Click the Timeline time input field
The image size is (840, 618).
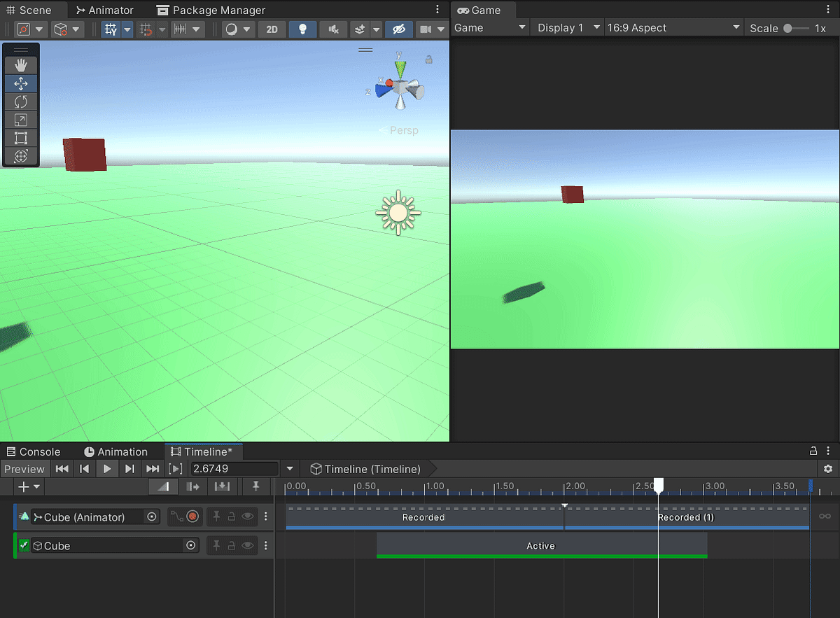pyautogui.click(x=234, y=469)
